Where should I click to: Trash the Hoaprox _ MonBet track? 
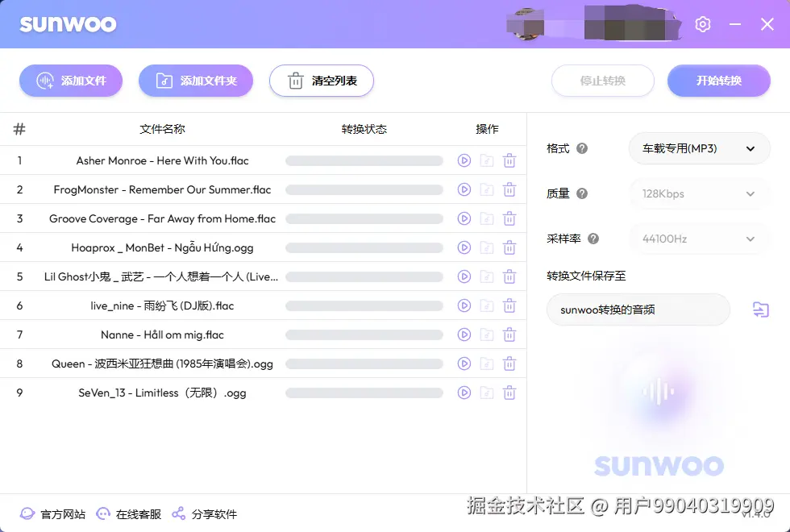(x=509, y=248)
